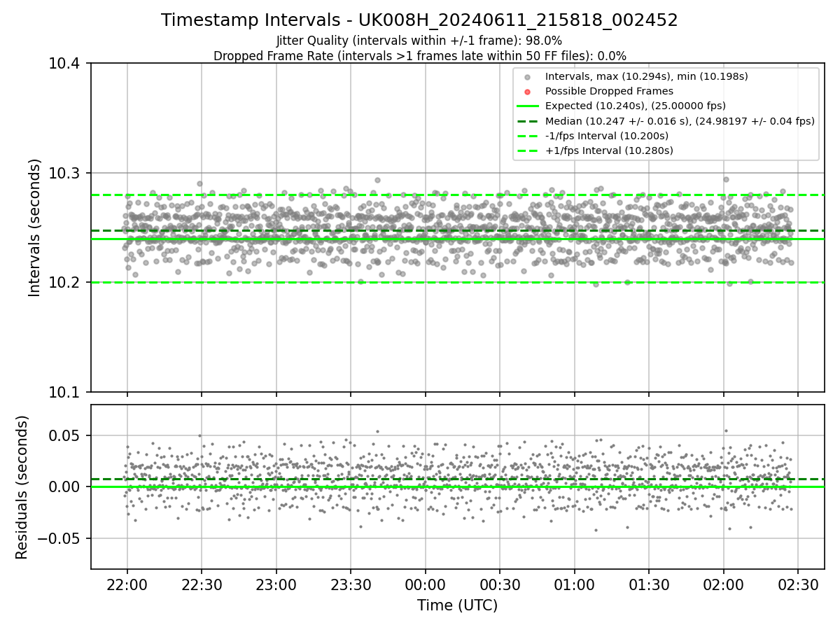Screen dimensions: 840x630
Task: Click legend entry "Intervals, max (10.294s), min (10.198s)"
Action: [647, 76]
